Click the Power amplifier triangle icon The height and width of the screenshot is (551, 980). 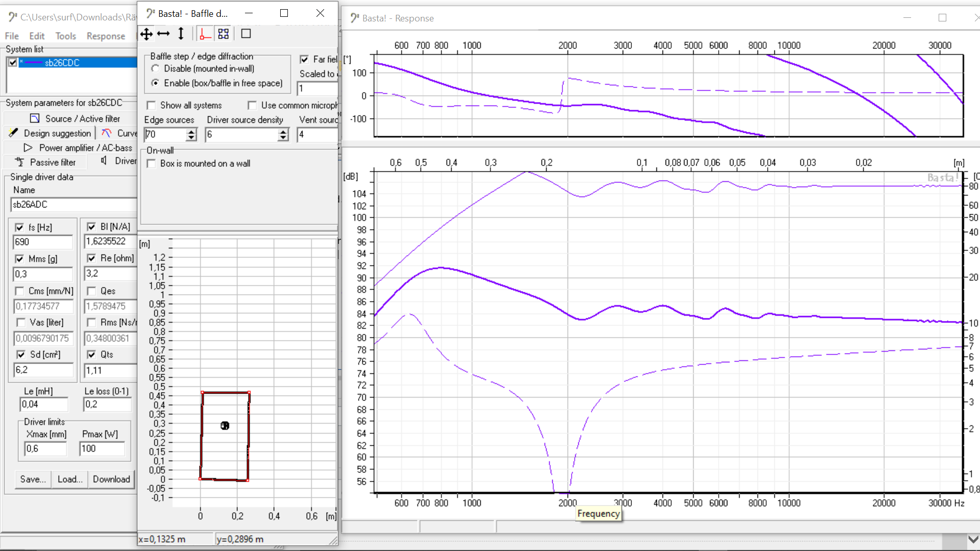point(28,148)
